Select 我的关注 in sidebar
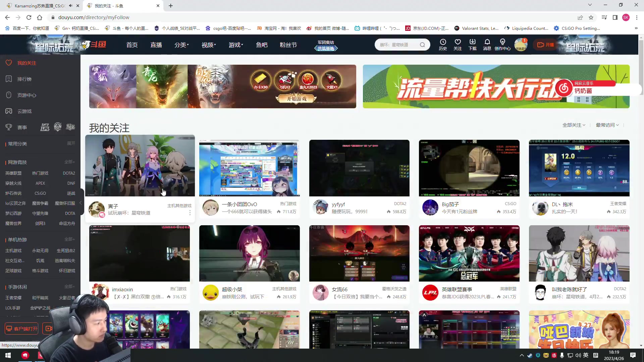 [26, 63]
